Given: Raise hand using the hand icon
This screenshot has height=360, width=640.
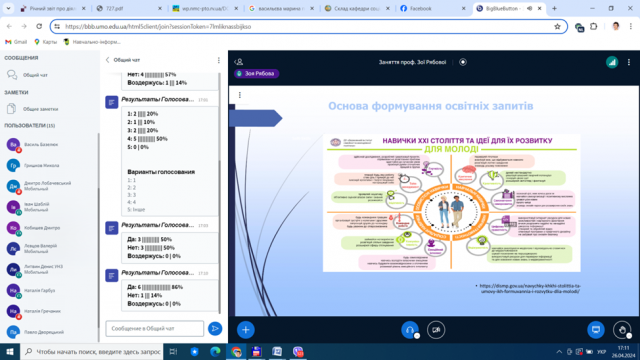Looking at the screenshot, I should (x=622, y=330).
